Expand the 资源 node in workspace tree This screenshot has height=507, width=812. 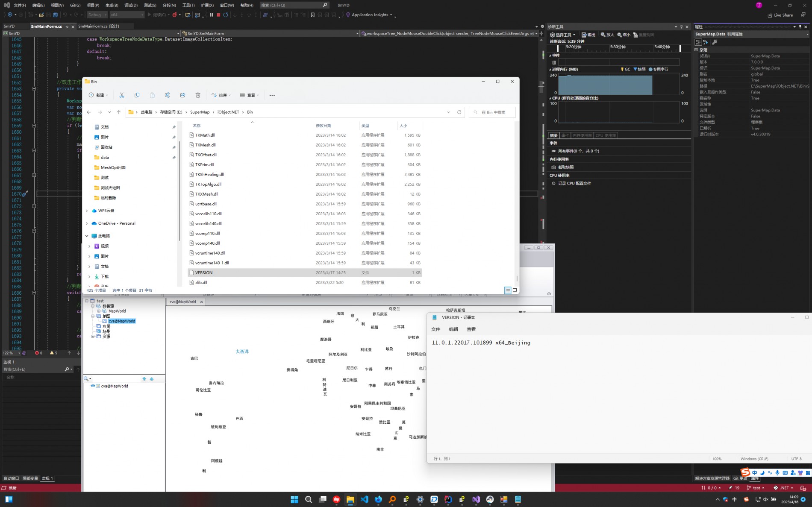93,336
